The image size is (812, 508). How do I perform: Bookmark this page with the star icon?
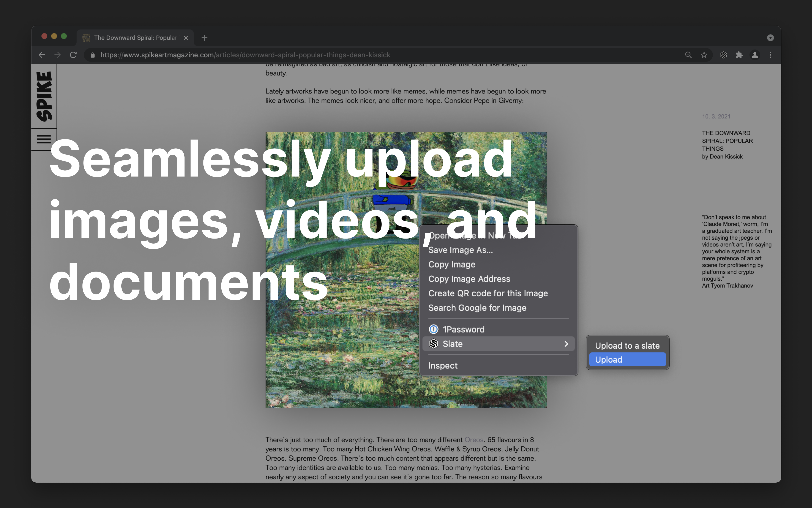(704, 55)
